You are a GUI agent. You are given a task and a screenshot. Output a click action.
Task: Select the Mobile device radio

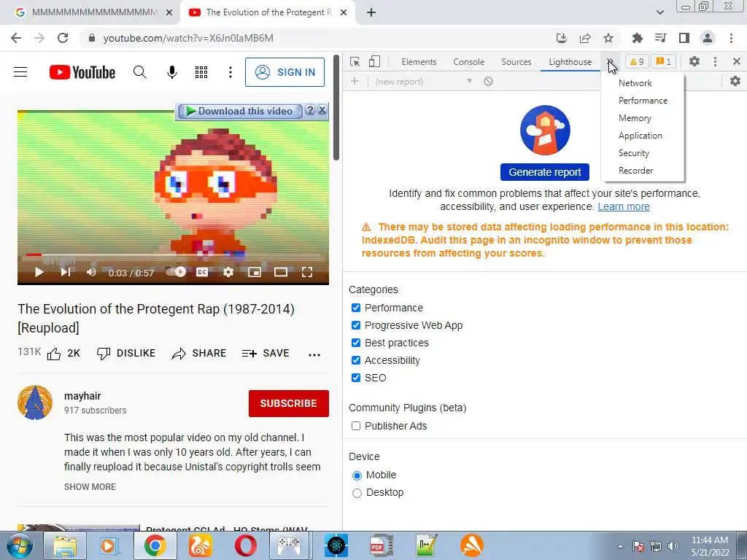point(357,475)
